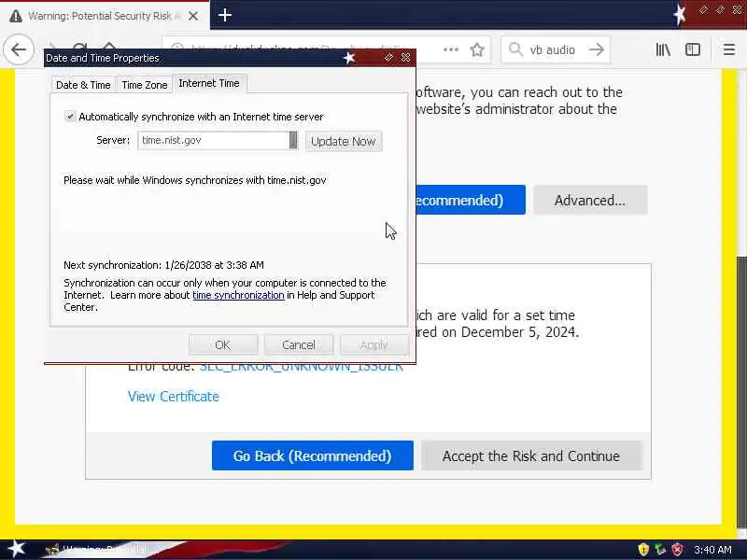Switch to the Time Zone tab
Image resolution: width=747 pixels, height=560 pixels.
click(x=145, y=85)
